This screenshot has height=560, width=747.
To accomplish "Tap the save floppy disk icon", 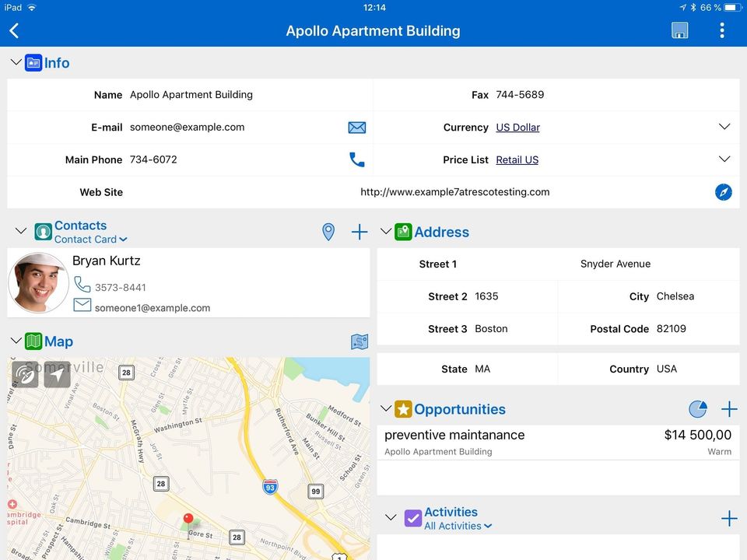I will coord(679,30).
